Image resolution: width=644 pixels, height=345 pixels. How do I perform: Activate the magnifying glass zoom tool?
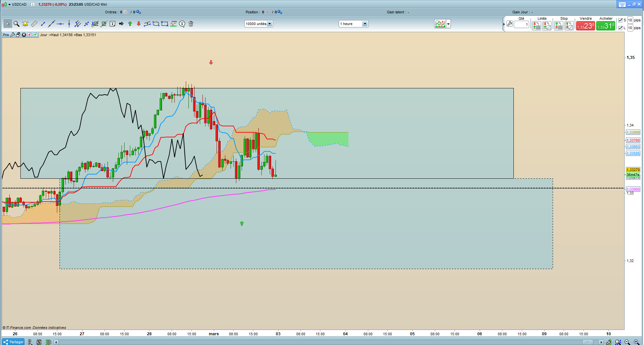(16, 24)
